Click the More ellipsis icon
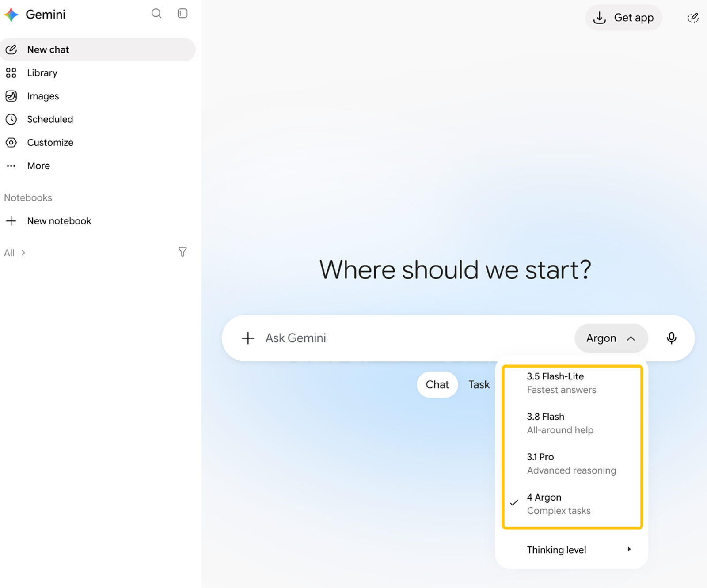 point(11,166)
